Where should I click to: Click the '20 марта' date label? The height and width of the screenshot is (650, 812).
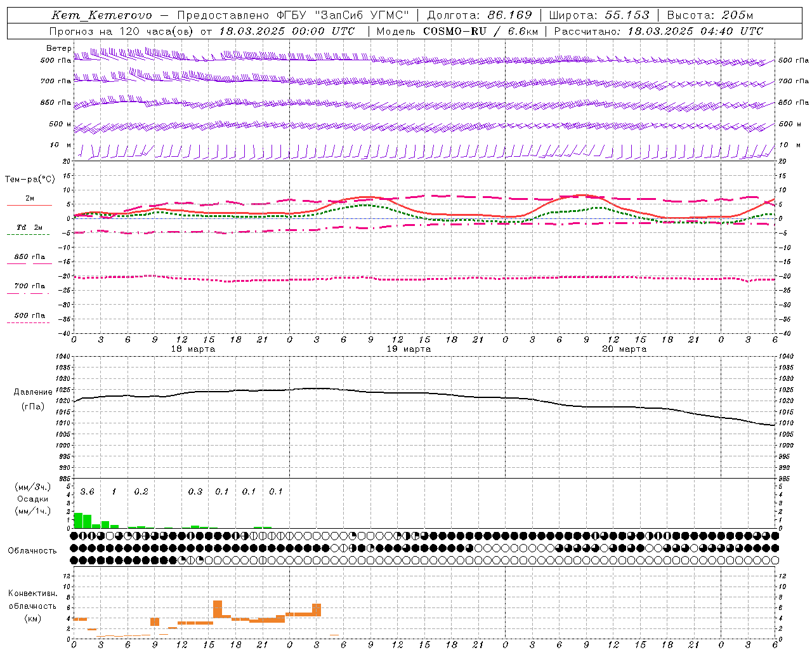[x=624, y=349]
